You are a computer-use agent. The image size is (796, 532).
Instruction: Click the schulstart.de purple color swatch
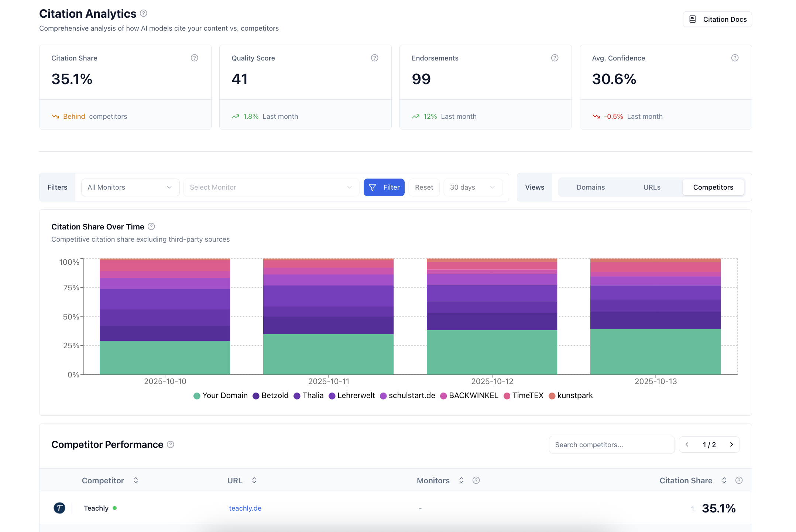pos(384,395)
